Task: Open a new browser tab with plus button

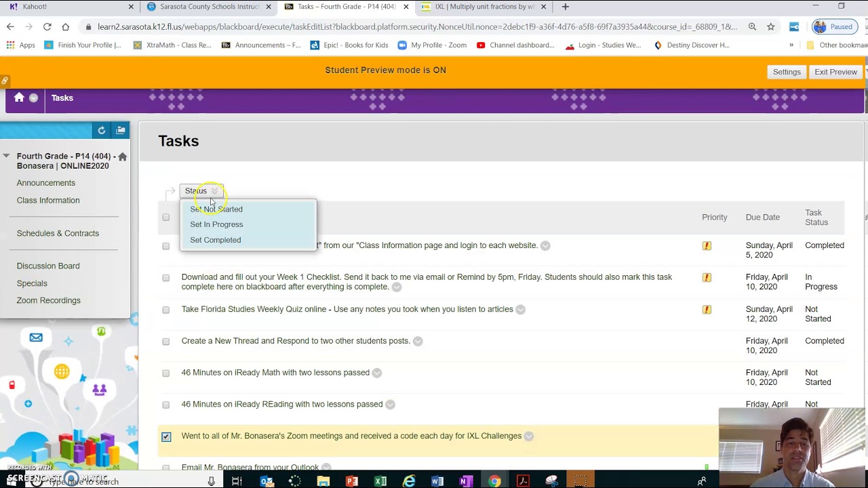Action: click(566, 7)
